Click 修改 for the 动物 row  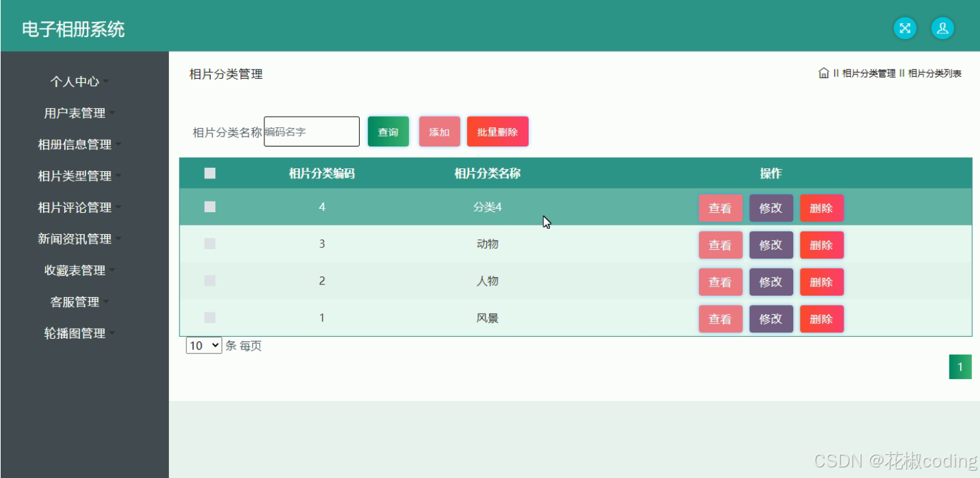[x=771, y=245]
